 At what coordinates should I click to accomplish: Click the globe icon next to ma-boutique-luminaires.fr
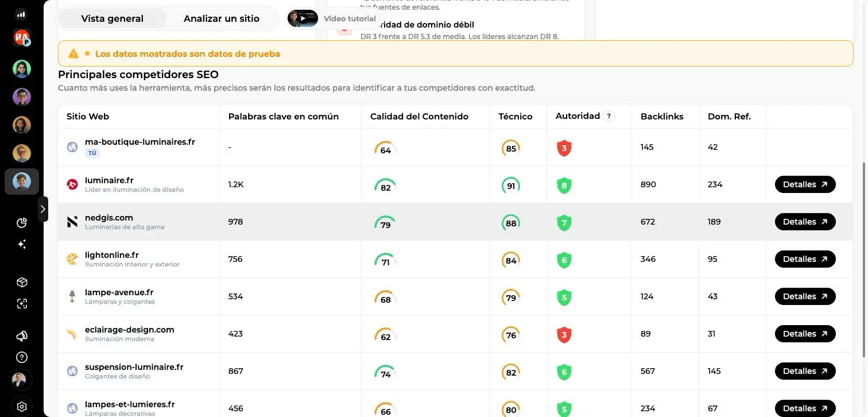pos(72,147)
